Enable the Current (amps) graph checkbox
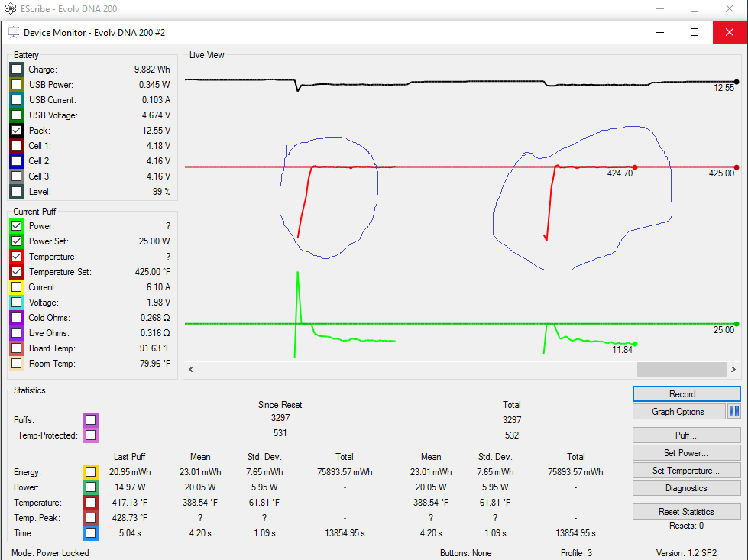Image resolution: width=748 pixels, height=560 pixels. [17, 286]
